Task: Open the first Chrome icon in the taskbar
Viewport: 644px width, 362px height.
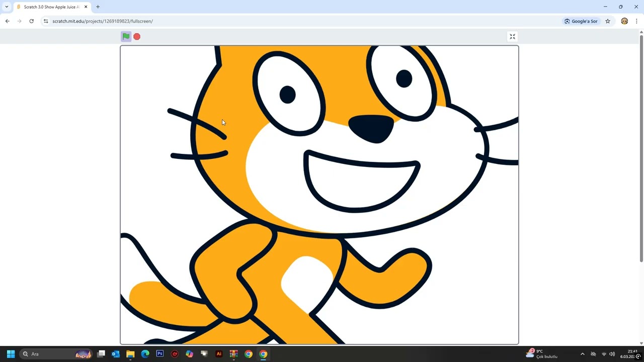Action: 249,354
